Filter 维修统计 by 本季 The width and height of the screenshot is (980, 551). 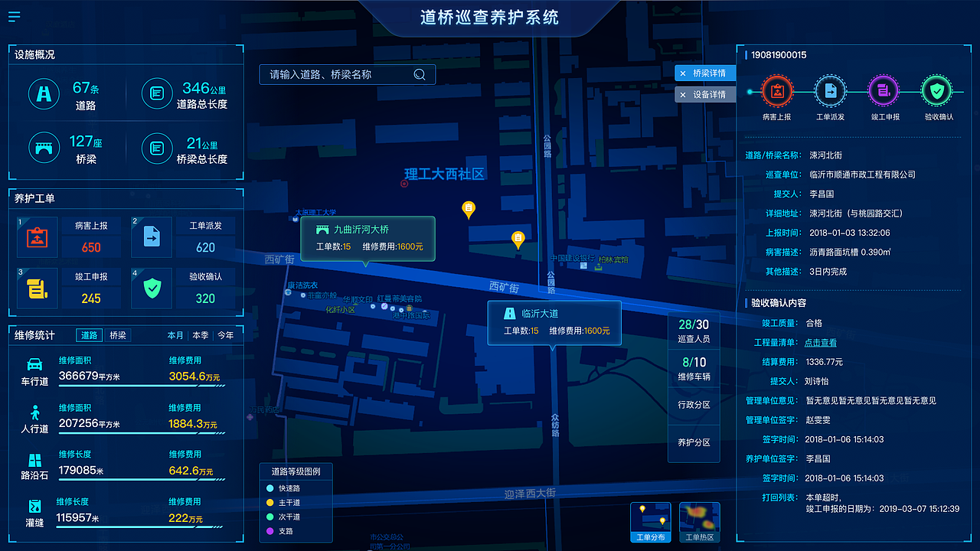[x=201, y=335]
